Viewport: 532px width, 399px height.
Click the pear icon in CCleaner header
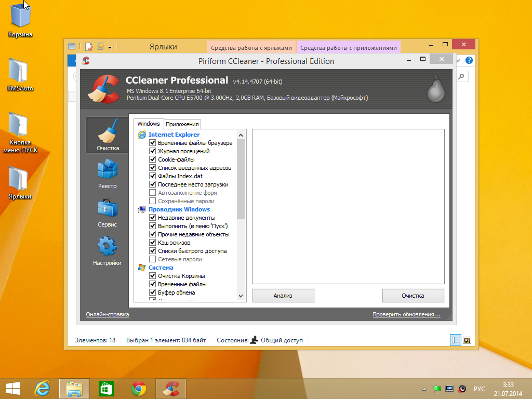pyautogui.click(x=436, y=89)
